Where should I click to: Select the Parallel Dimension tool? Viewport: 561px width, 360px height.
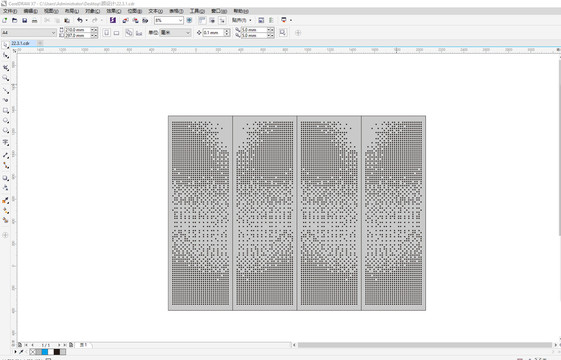coord(5,155)
